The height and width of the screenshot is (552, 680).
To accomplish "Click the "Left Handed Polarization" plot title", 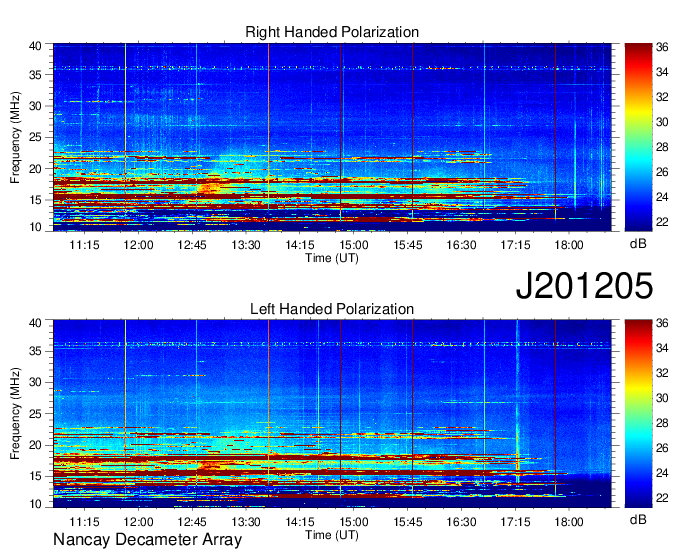I will (x=332, y=309).
